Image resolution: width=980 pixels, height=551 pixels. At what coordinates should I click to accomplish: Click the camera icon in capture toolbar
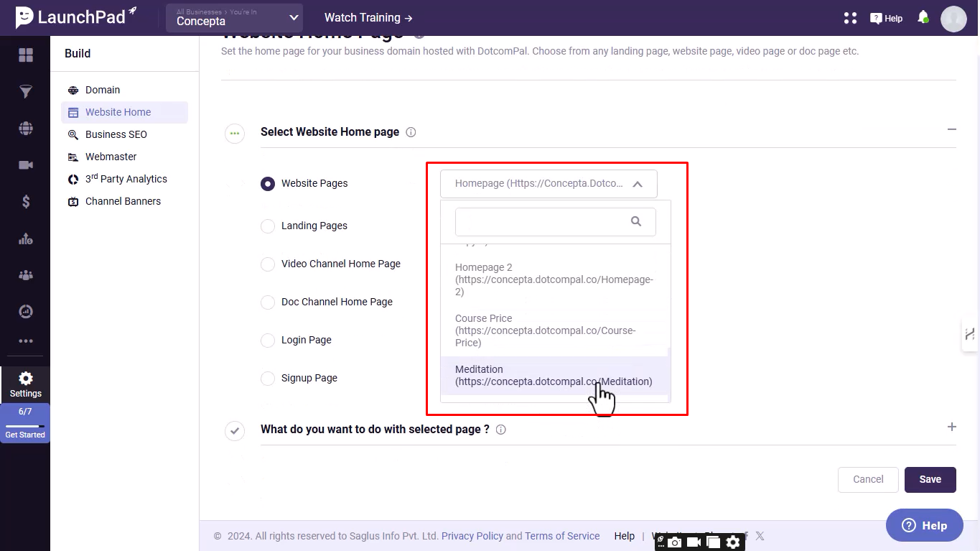point(675,542)
